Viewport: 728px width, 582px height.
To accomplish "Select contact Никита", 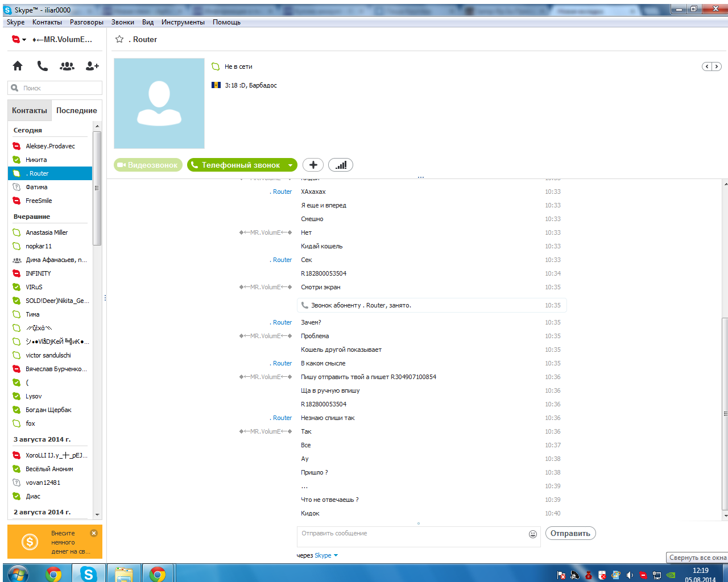I will pyautogui.click(x=50, y=160).
